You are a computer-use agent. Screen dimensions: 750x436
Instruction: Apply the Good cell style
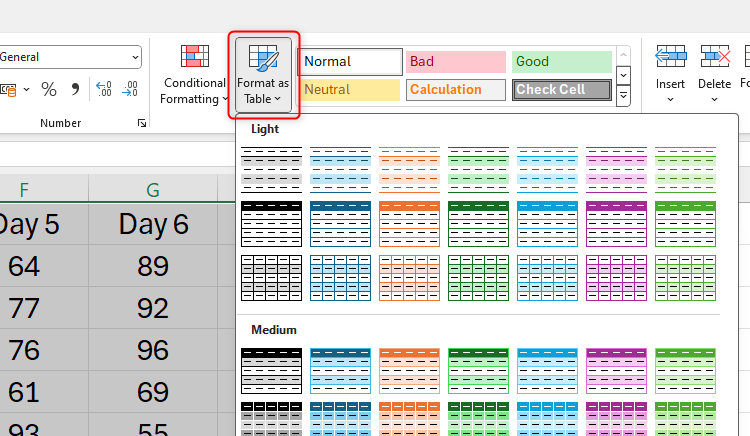coord(561,62)
